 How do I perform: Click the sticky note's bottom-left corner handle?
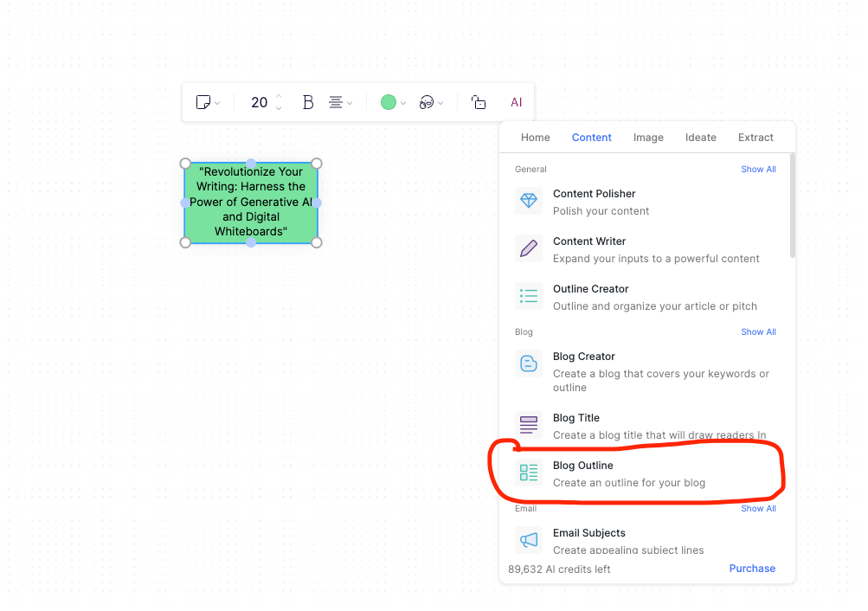(x=185, y=242)
